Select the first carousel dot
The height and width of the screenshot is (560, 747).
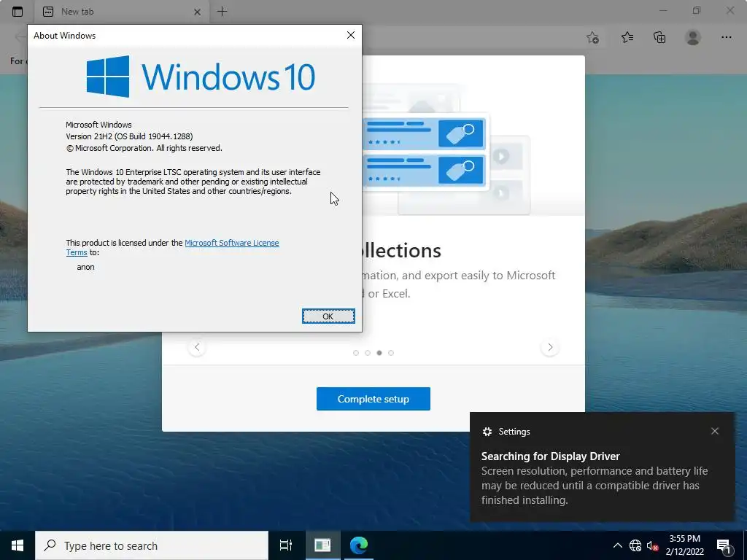pos(356,353)
